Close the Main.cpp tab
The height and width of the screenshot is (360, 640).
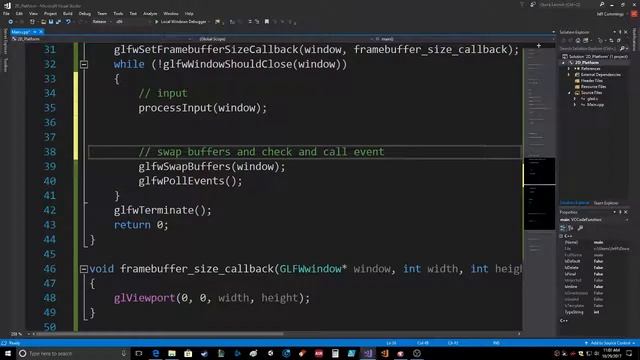41,32
